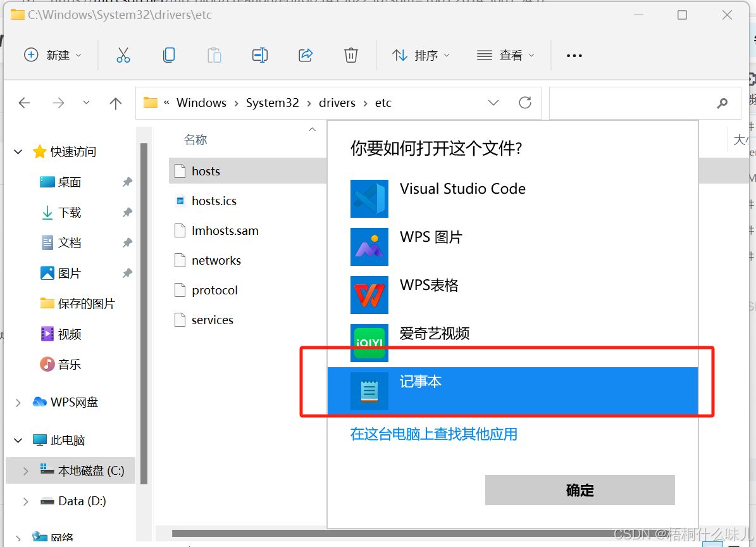This screenshot has width=756, height=547.
Task: Click the 确定 button
Action: tap(579, 490)
